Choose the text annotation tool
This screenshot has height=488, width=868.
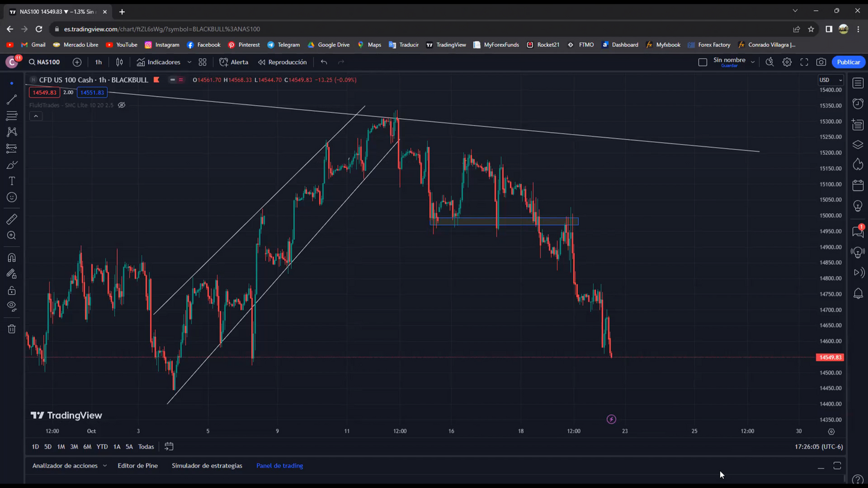click(11, 181)
